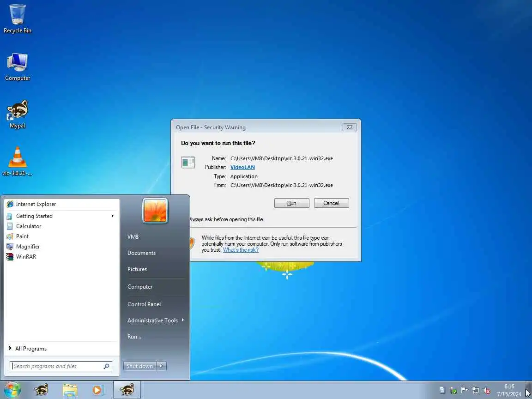Click the muted volume speaker tray icon
Image resolution: width=532 pixels, height=399 pixels.
click(x=487, y=391)
